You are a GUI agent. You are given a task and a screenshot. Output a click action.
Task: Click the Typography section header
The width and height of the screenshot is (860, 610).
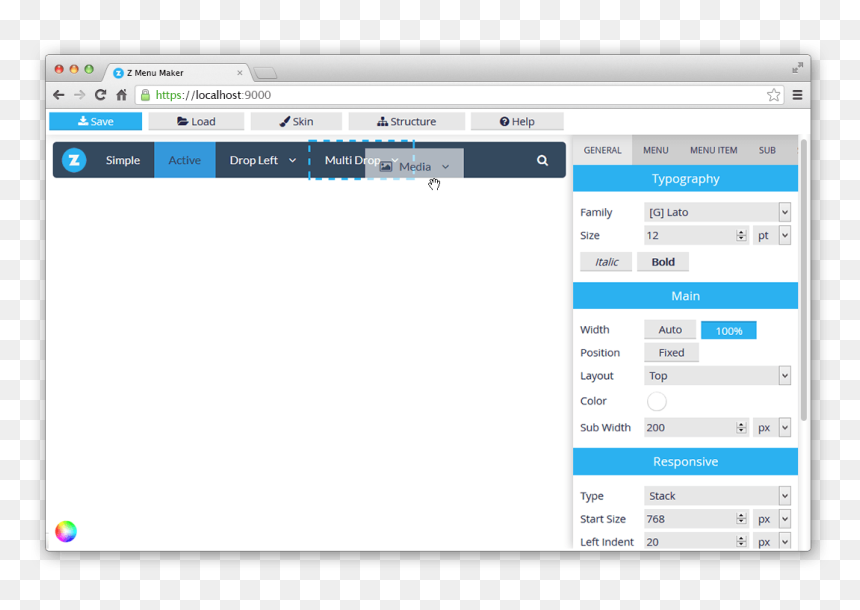[x=685, y=179]
